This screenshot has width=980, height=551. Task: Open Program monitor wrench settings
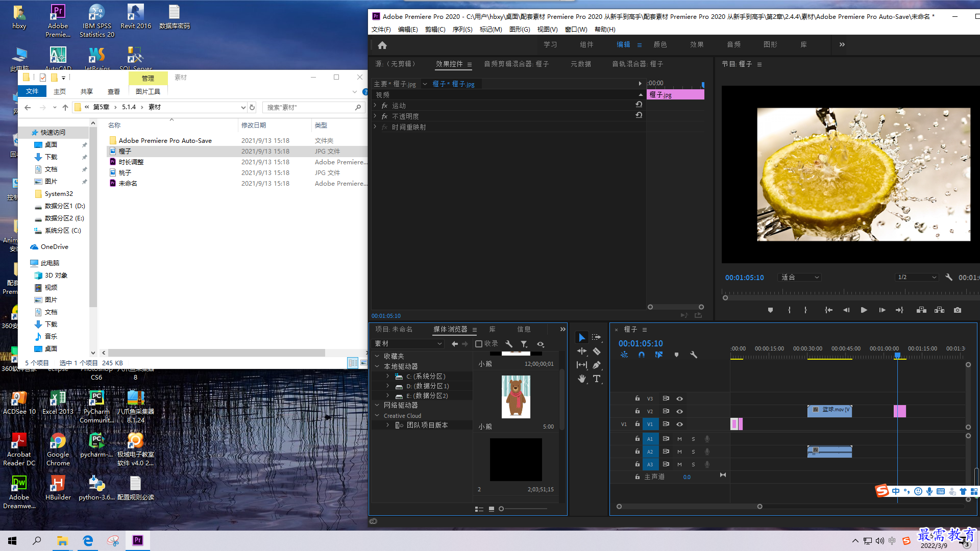[x=948, y=277]
